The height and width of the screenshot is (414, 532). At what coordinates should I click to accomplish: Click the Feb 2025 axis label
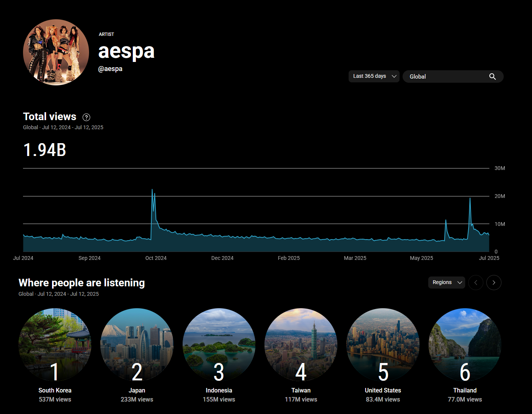click(x=289, y=258)
